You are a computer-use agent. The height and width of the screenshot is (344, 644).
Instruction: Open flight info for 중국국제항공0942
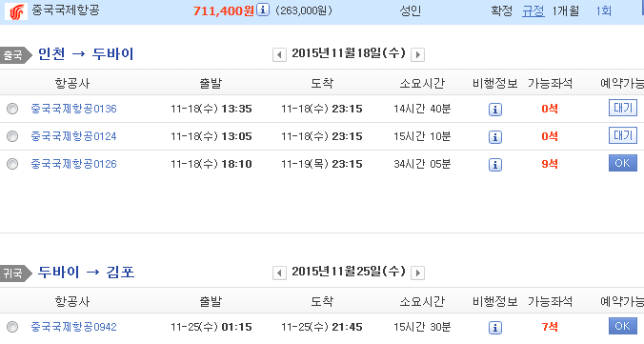tap(495, 328)
